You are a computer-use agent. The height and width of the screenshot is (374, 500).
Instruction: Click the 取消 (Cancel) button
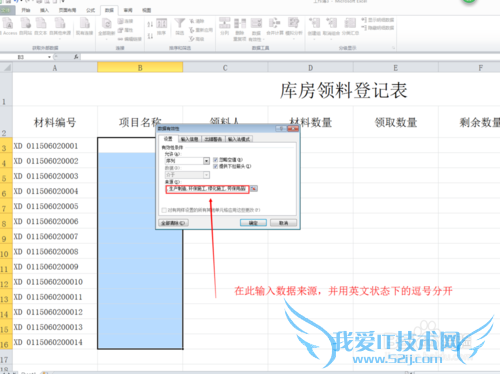coord(283,223)
